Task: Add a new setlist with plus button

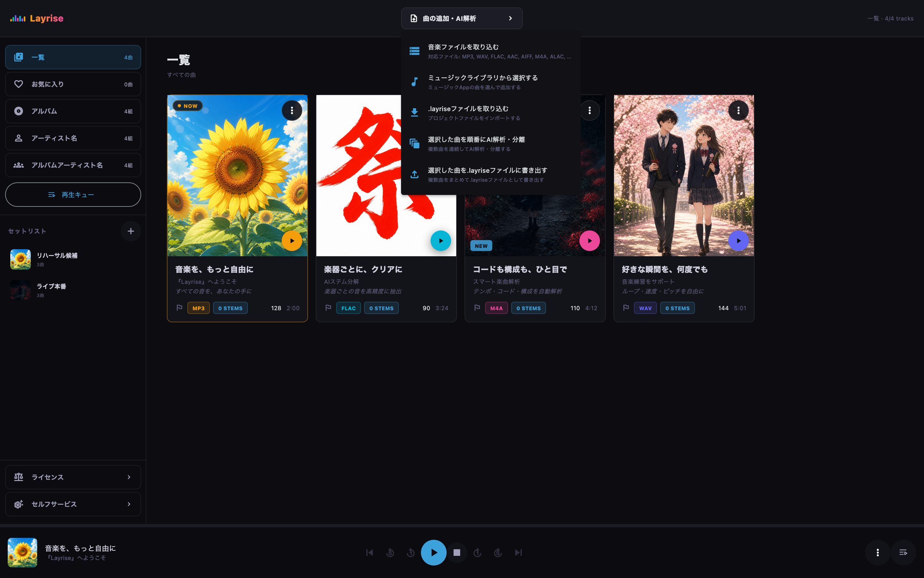Action: pos(131,231)
